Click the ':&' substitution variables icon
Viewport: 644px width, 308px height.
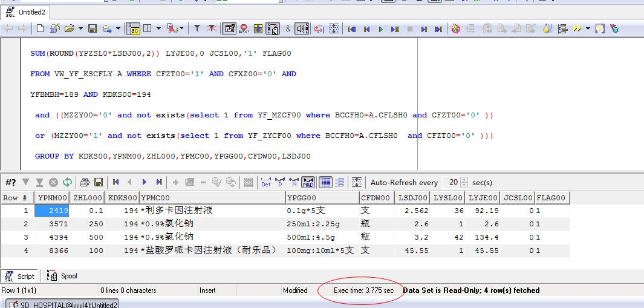(x=287, y=29)
